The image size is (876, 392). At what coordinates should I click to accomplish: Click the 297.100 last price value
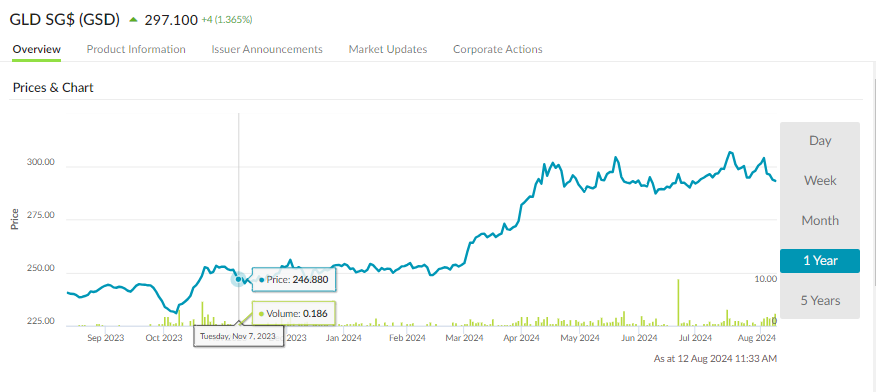point(171,20)
